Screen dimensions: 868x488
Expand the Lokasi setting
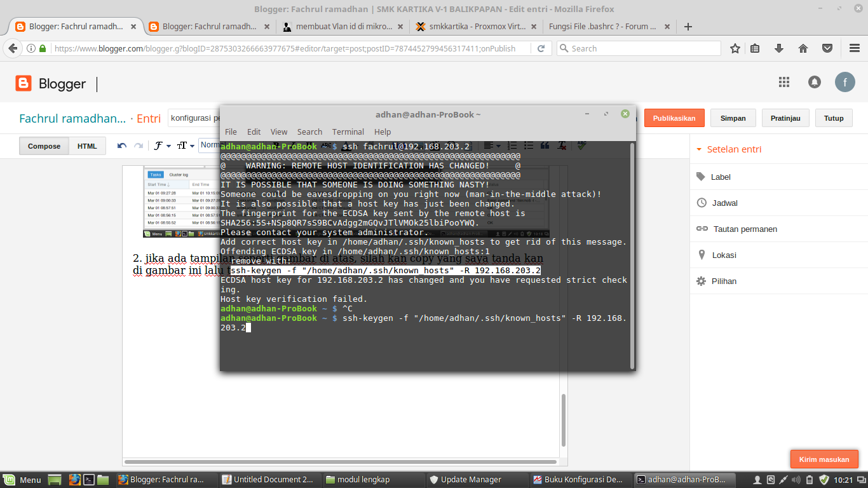pos(716,255)
